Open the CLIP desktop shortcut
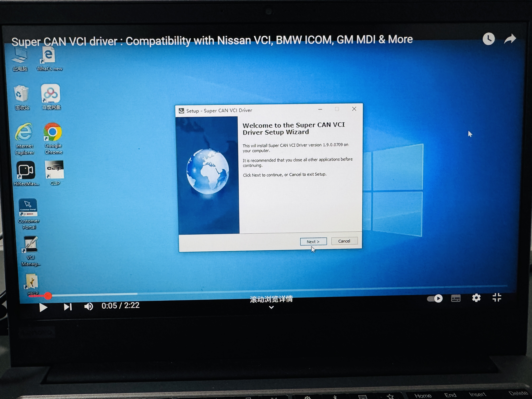The height and width of the screenshot is (399, 532). [x=55, y=173]
